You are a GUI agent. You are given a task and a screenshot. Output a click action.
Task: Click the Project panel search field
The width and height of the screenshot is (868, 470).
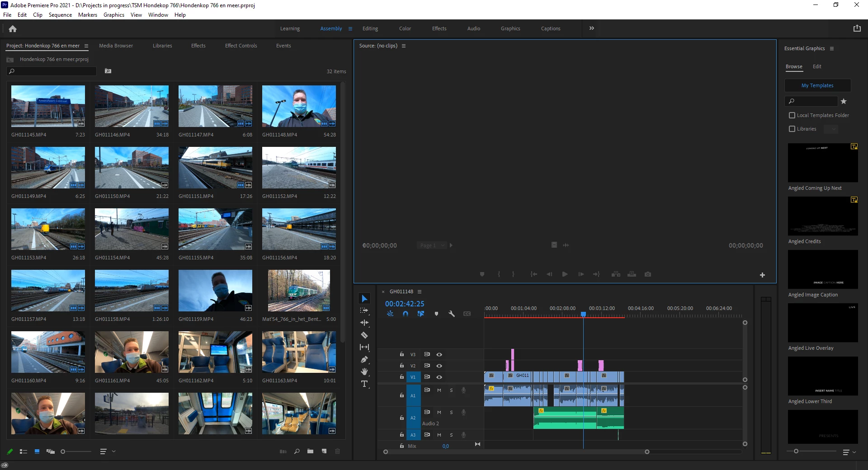(52, 71)
